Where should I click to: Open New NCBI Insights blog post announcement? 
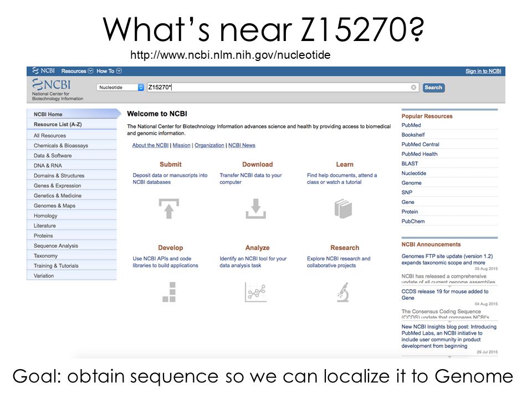click(449, 336)
